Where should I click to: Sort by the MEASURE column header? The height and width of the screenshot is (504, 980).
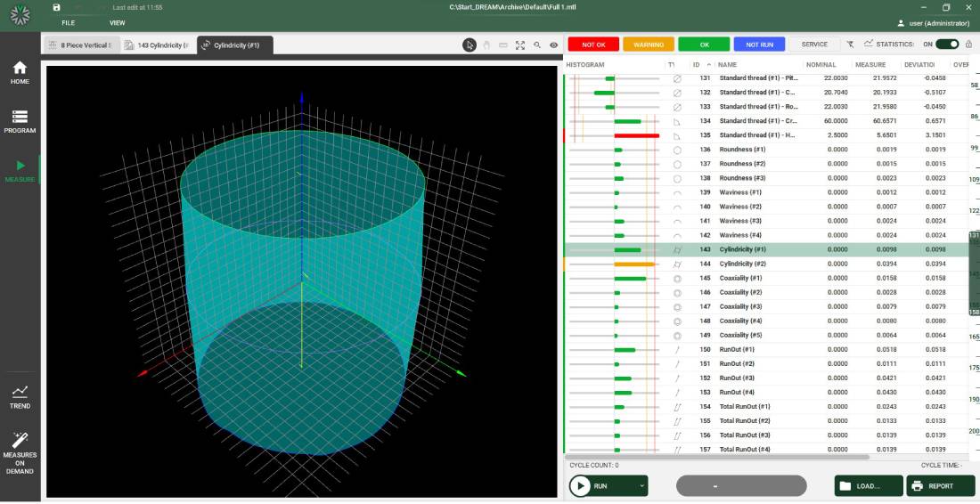(x=870, y=64)
